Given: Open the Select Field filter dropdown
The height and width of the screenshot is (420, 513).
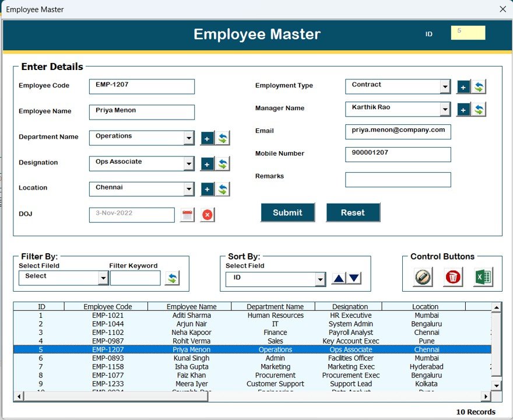Looking at the screenshot, I should [104, 278].
